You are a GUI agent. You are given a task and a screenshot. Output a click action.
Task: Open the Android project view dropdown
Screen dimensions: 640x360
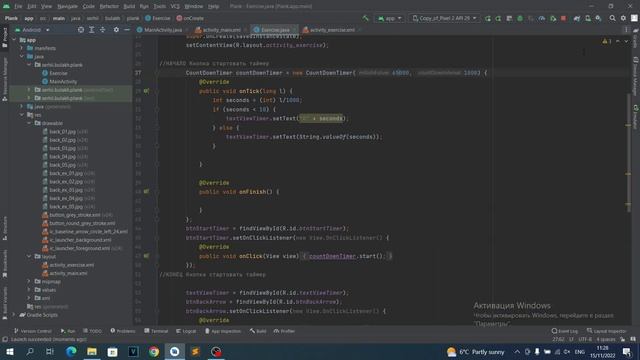(33, 30)
